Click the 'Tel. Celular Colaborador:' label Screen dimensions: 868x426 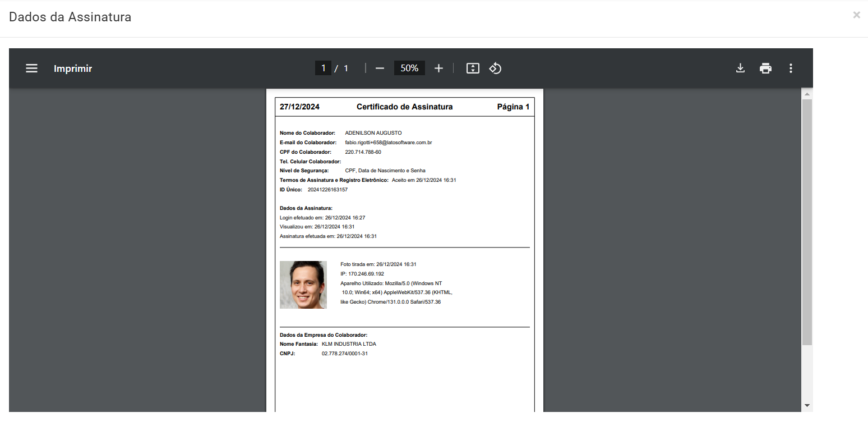point(310,162)
